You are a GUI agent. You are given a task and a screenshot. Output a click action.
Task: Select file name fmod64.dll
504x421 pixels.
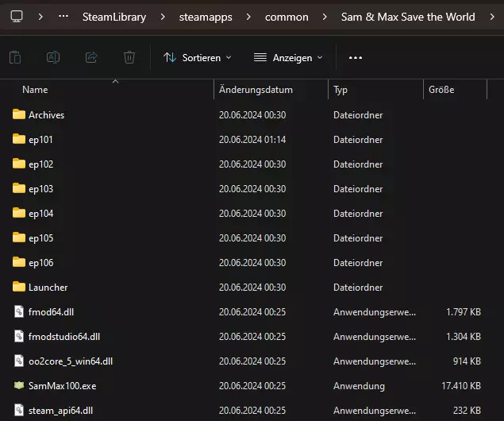tap(51, 312)
